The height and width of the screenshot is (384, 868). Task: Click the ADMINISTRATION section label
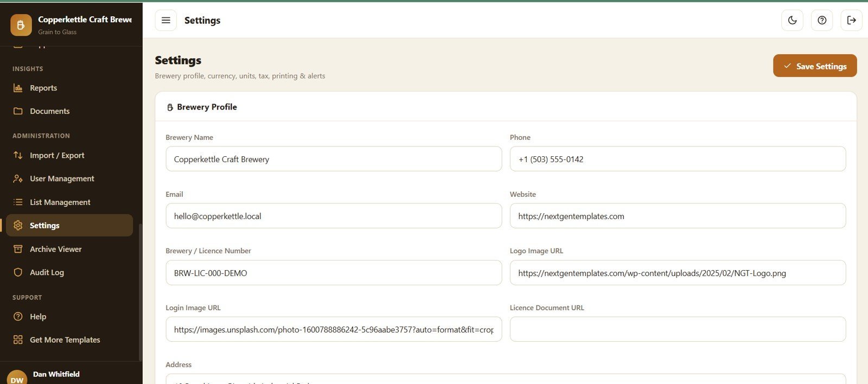tap(41, 136)
